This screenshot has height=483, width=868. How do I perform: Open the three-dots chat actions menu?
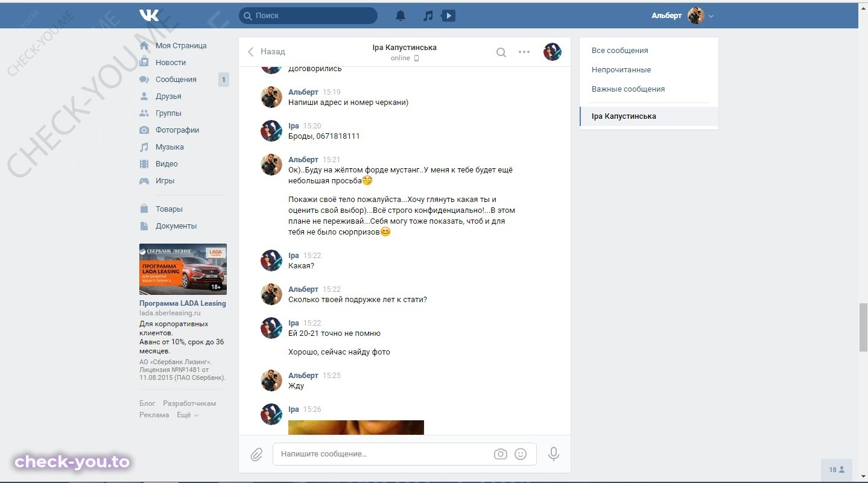(x=524, y=52)
